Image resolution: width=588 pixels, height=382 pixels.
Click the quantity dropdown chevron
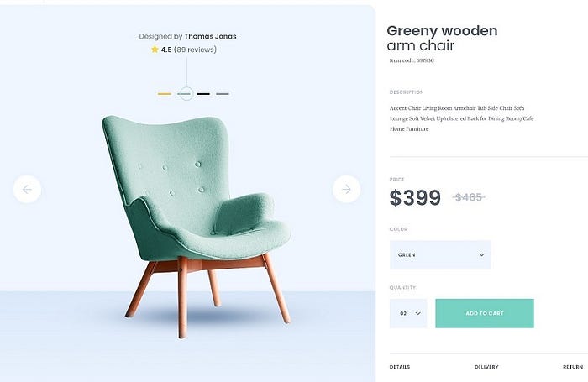pos(418,313)
